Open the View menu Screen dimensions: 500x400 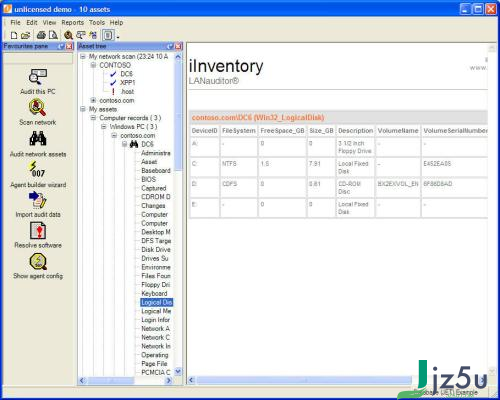click(x=49, y=22)
